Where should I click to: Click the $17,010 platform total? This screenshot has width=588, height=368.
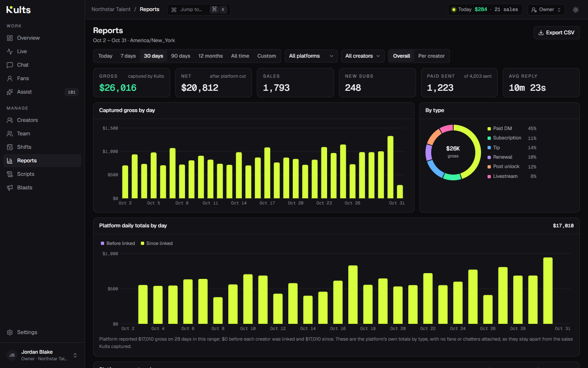click(563, 226)
